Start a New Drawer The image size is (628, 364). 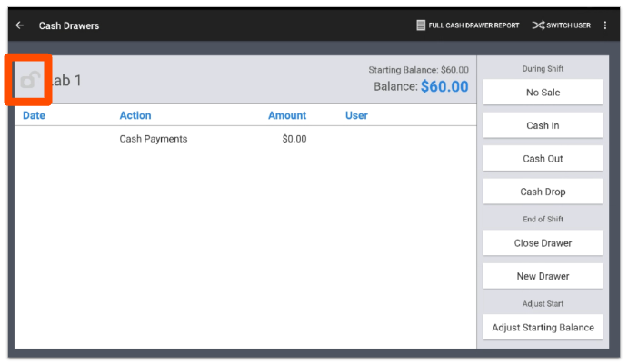tap(543, 276)
